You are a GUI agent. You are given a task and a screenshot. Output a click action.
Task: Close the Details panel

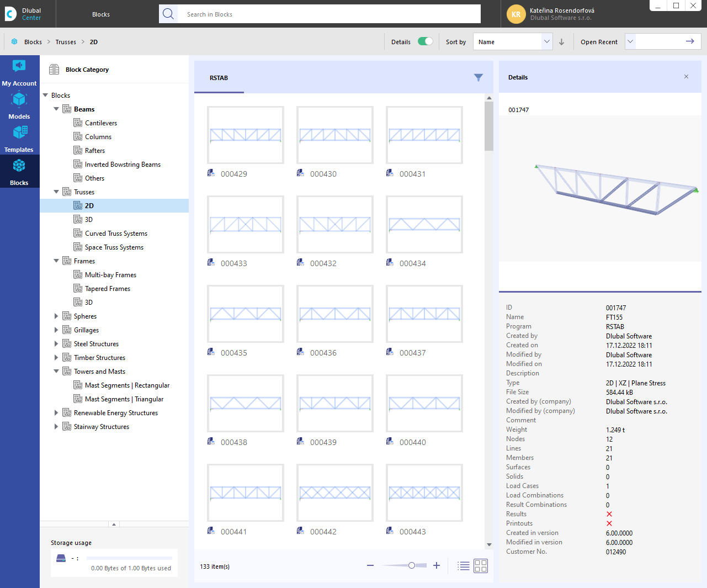(x=686, y=77)
